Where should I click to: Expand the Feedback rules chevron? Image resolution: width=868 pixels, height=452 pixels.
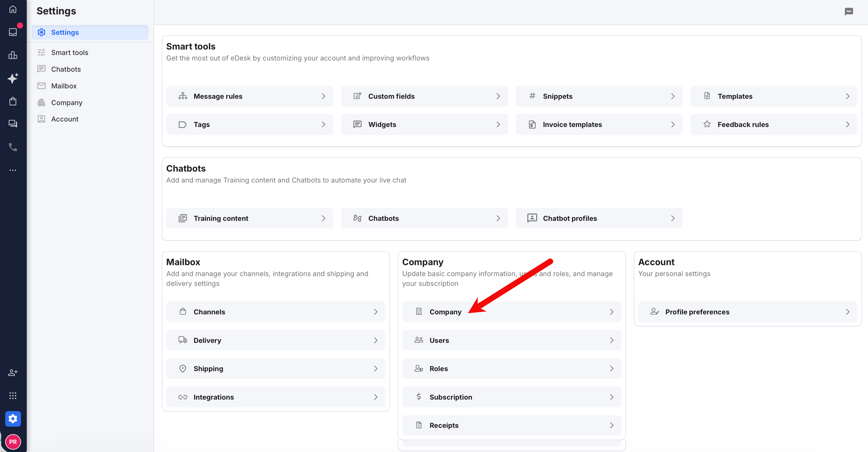(848, 124)
